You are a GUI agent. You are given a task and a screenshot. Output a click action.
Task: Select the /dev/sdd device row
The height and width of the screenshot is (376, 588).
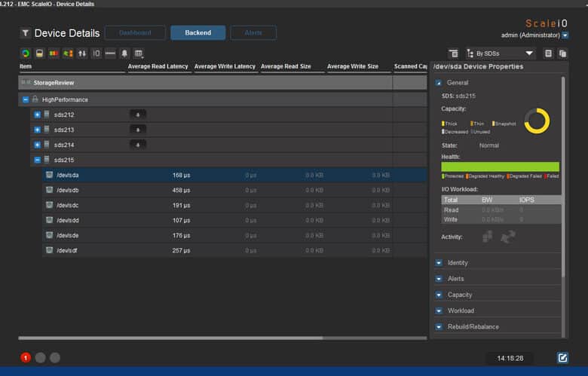[x=234, y=220]
